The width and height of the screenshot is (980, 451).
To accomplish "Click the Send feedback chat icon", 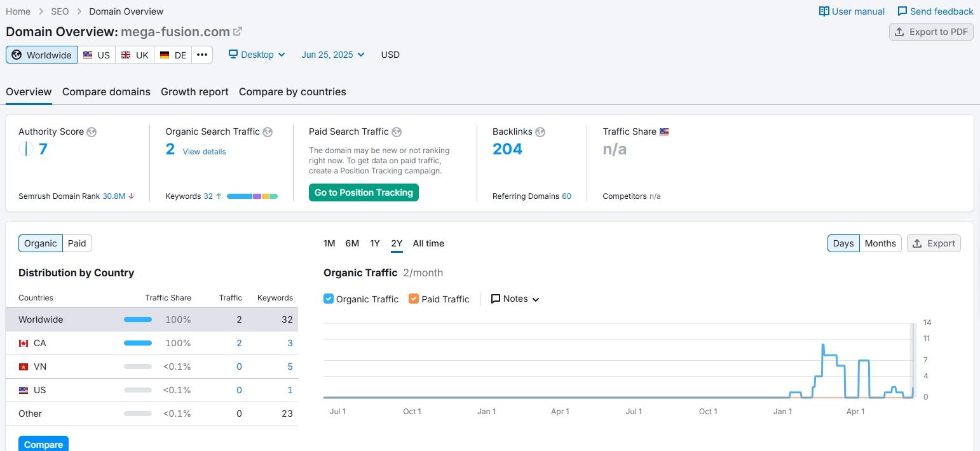I will 902,11.
